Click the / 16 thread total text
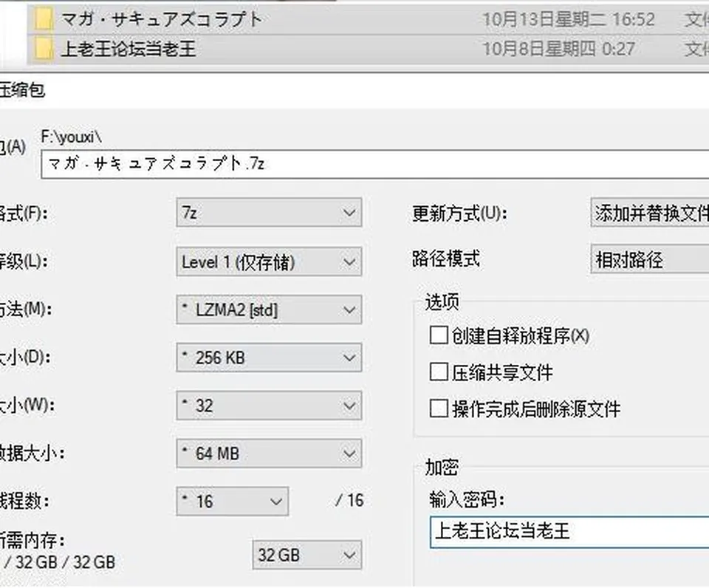Viewport: 709px width, 588px height. click(349, 500)
